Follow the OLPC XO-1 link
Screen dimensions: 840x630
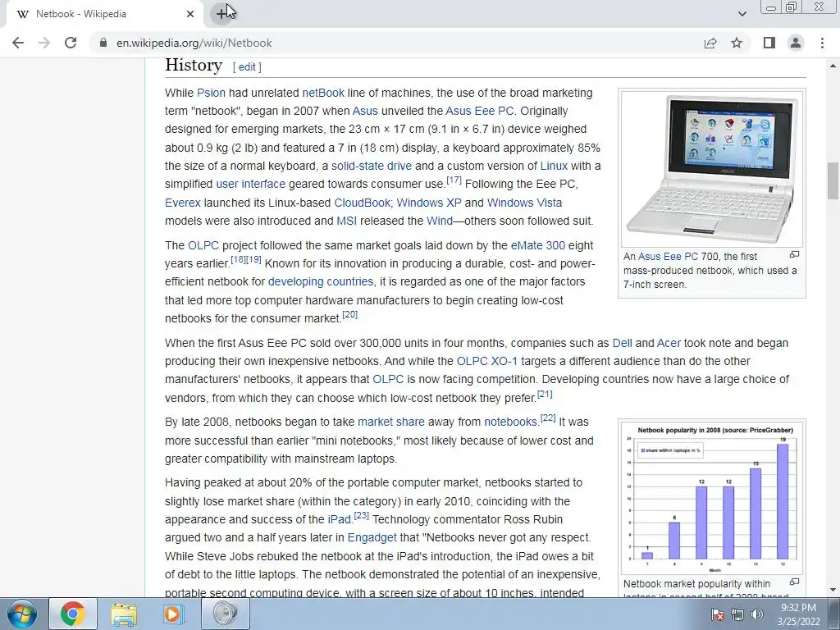click(487, 361)
